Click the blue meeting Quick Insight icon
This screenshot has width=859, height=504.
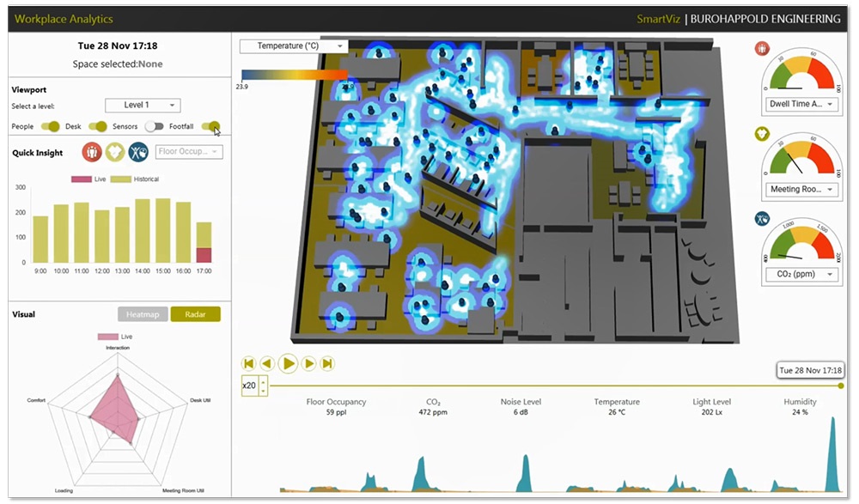click(138, 152)
